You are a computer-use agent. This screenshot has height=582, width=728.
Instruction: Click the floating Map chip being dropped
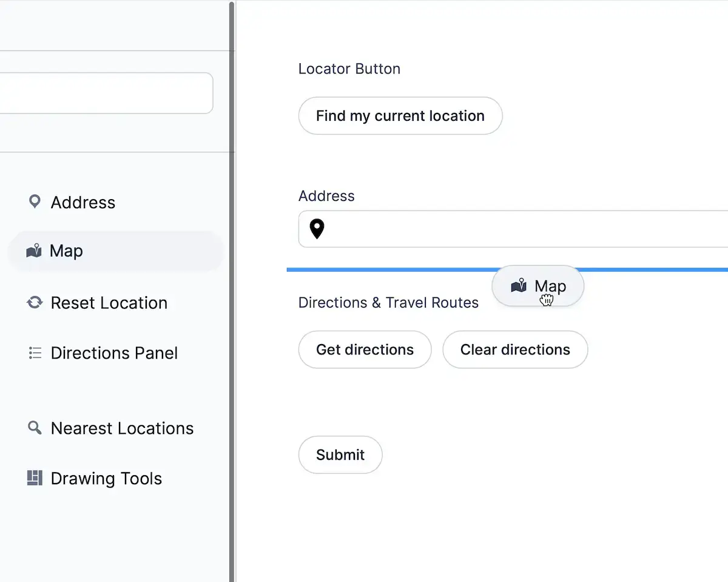(538, 285)
